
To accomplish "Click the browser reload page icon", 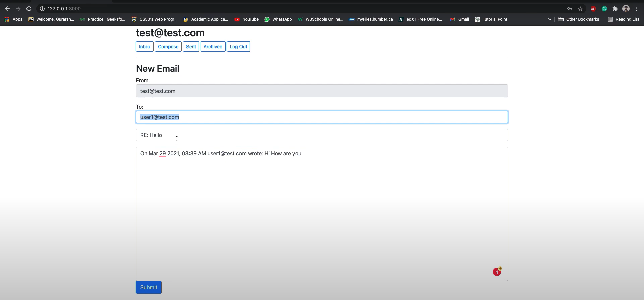I will point(29,9).
